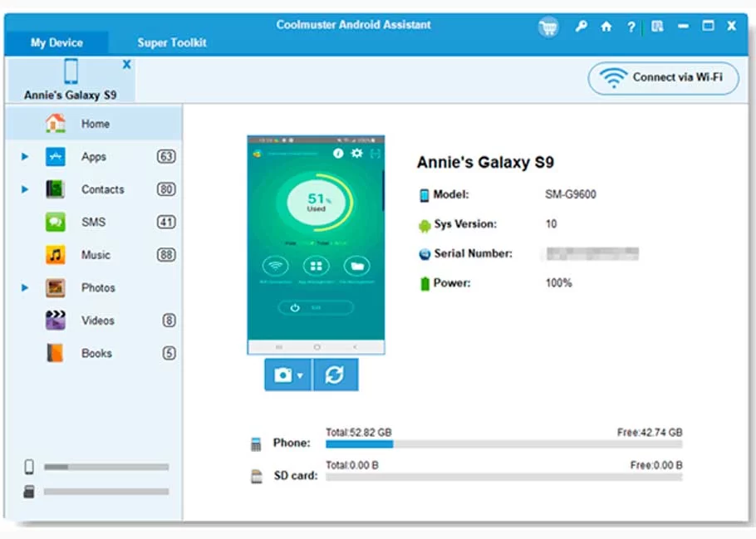Refresh the device screen preview
756x539 pixels.
tap(336, 375)
